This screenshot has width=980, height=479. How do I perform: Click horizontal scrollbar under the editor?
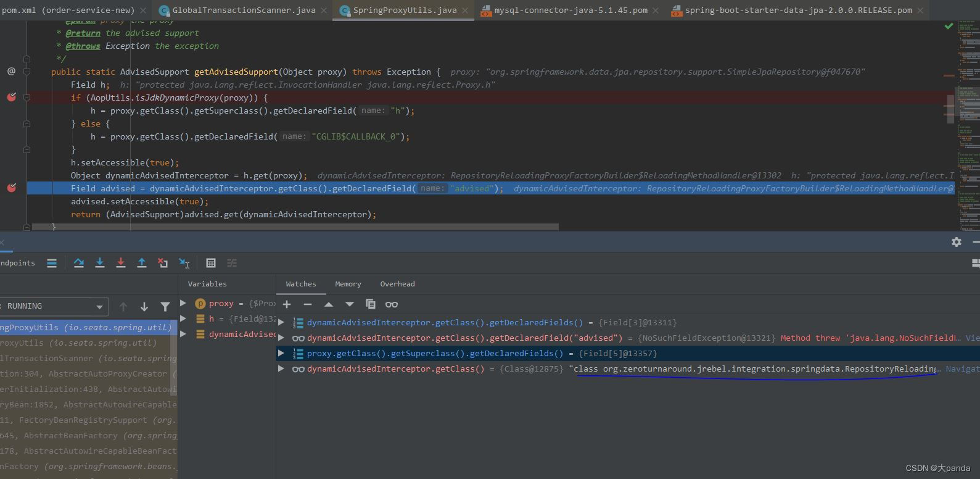[x=295, y=227]
